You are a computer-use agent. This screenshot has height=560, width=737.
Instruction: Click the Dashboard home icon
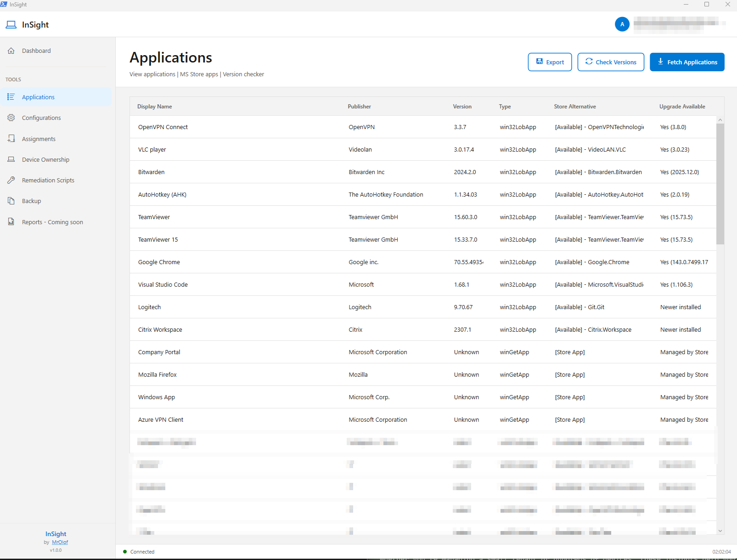(11, 51)
